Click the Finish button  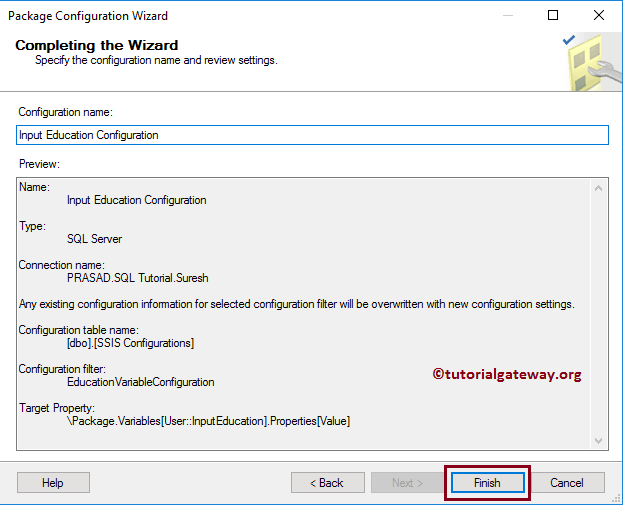point(487,483)
